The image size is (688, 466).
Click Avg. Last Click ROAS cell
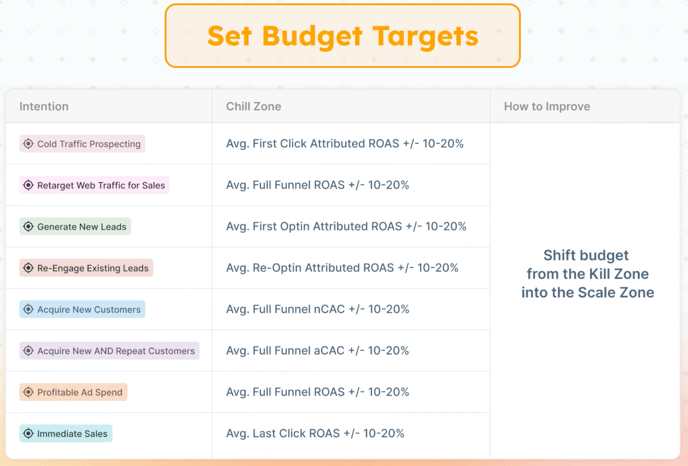point(315,434)
